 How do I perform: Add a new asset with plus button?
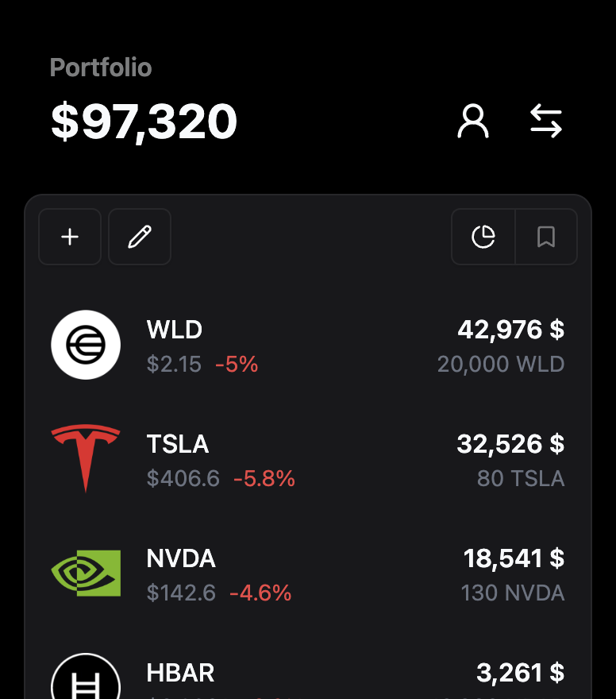coord(70,237)
